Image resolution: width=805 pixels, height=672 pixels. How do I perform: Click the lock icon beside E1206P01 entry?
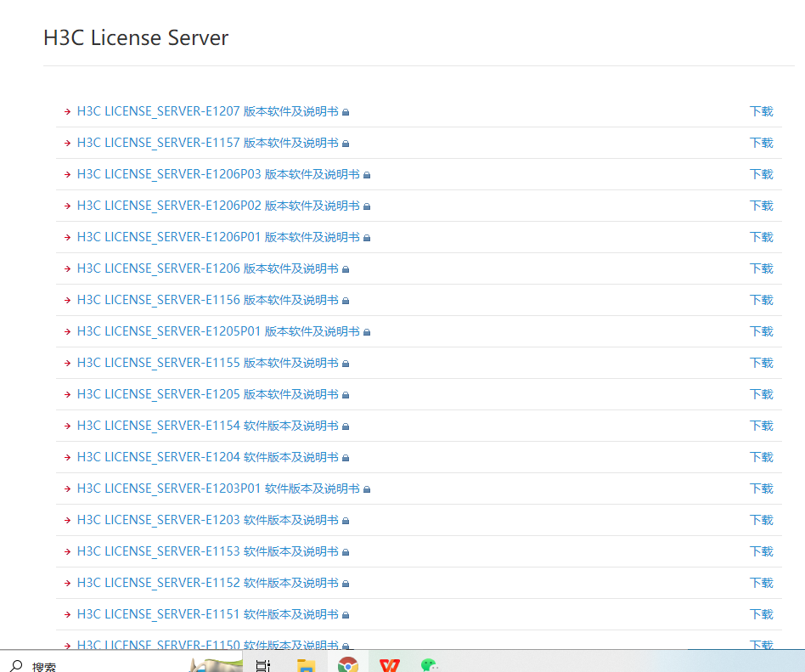click(x=367, y=237)
